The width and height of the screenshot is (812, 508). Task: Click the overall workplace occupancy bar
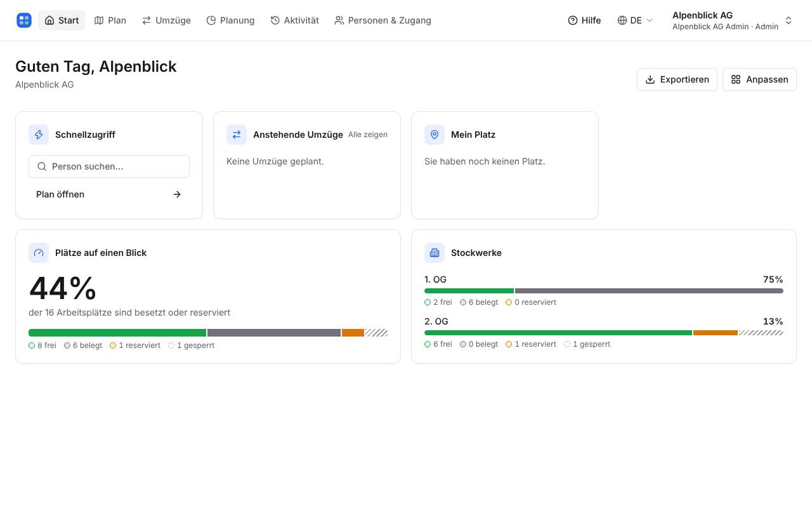click(x=208, y=333)
